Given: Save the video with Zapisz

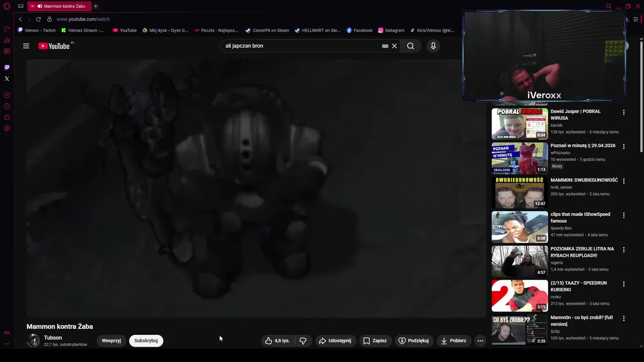Looking at the screenshot, I should pos(375,340).
